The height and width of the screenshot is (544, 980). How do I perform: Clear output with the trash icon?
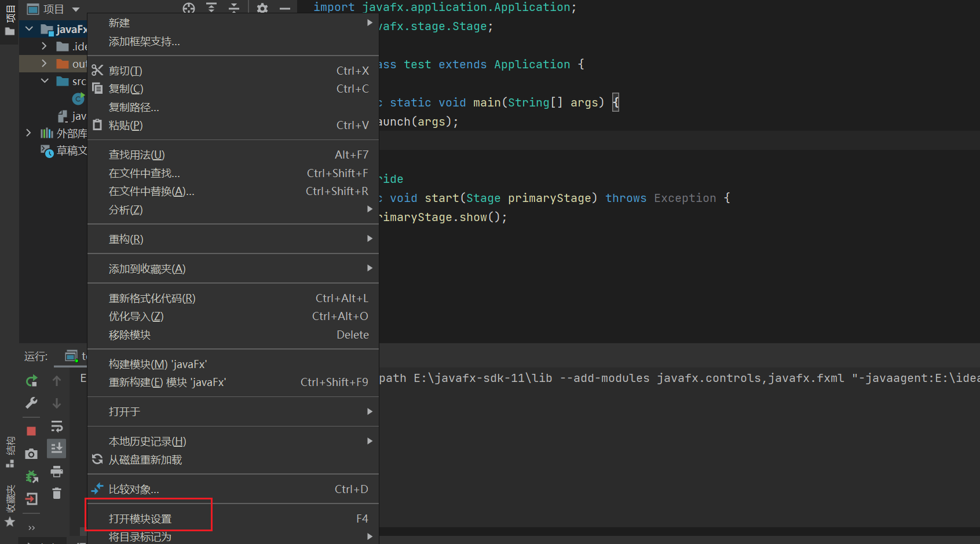57,493
